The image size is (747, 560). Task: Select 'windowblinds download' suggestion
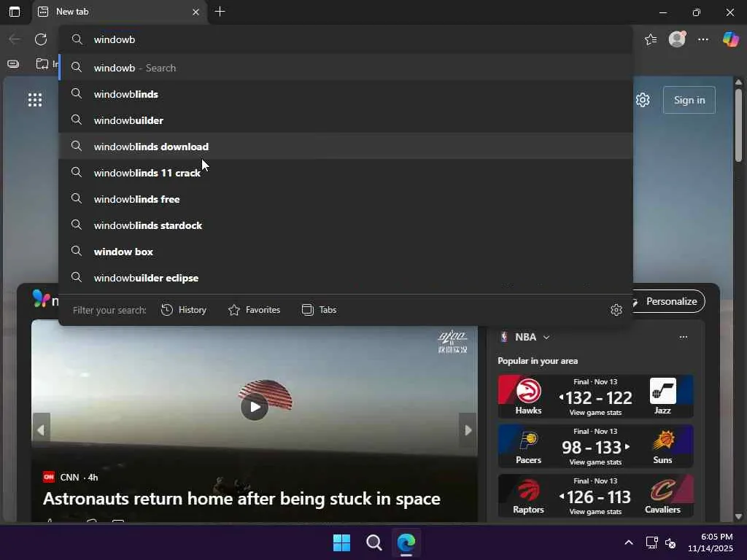point(346,146)
